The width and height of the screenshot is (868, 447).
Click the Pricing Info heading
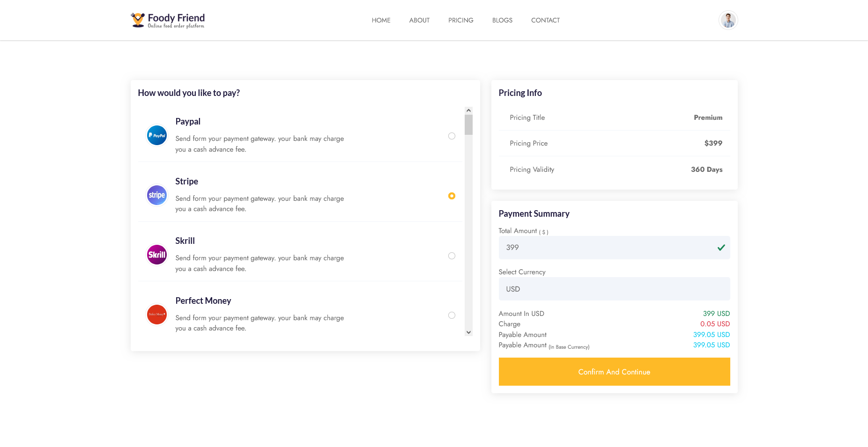[520, 93]
